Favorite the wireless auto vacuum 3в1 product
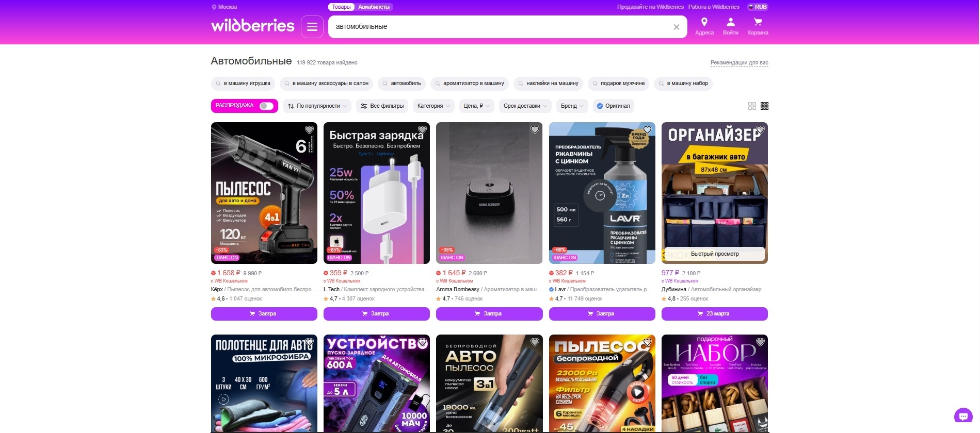This screenshot has width=980, height=433. [x=535, y=342]
